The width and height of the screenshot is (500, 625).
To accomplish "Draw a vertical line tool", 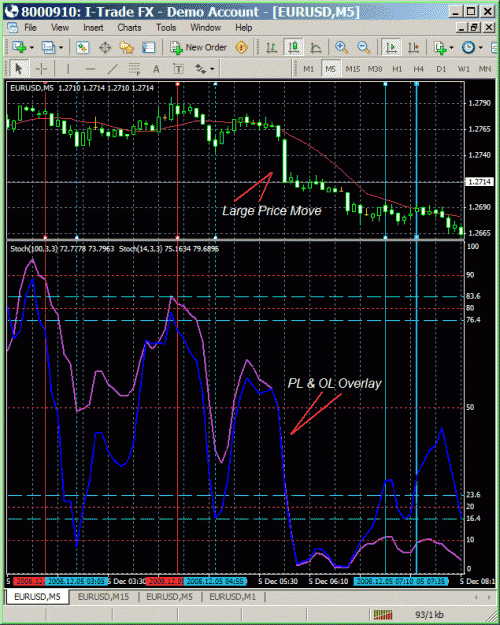I will tap(68, 69).
